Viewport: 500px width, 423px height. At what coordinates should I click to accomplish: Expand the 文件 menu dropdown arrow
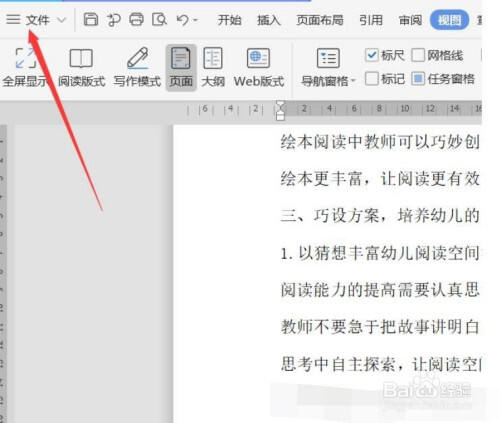pyautogui.click(x=61, y=20)
